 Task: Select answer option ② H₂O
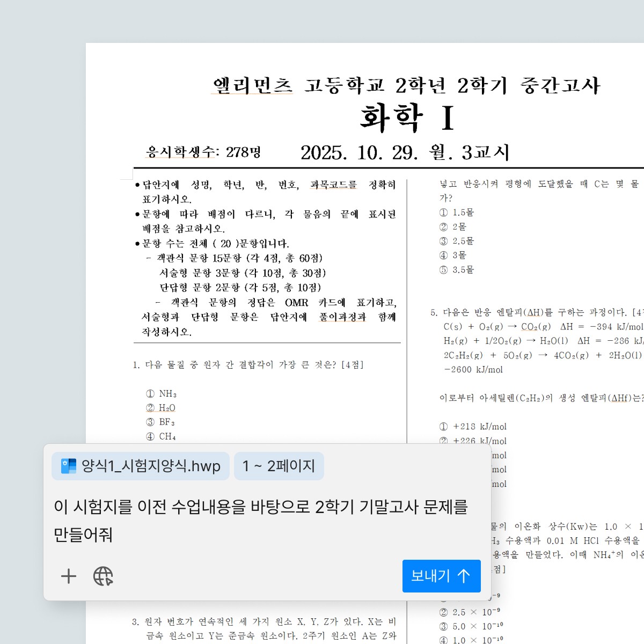pyautogui.click(x=160, y=408)
